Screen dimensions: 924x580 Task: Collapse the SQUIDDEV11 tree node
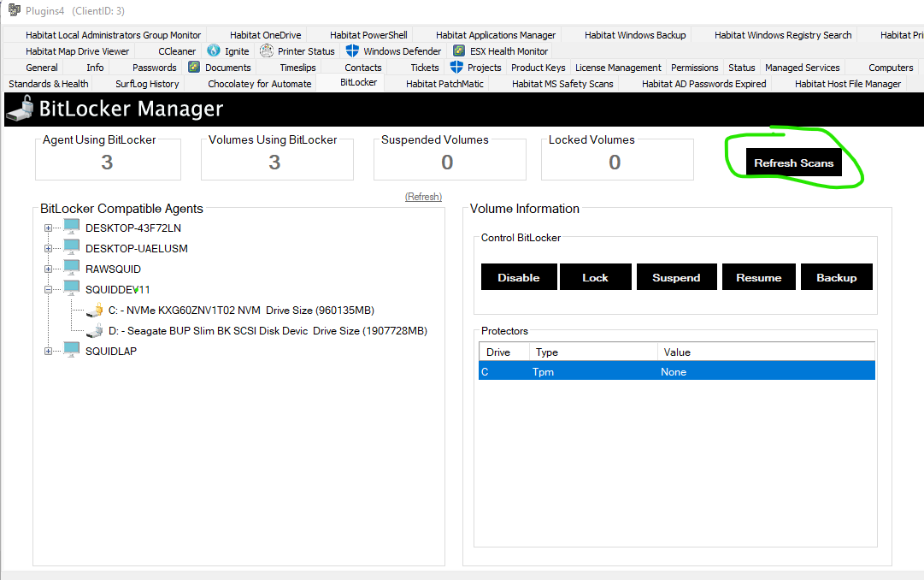[x=49, y=289]
